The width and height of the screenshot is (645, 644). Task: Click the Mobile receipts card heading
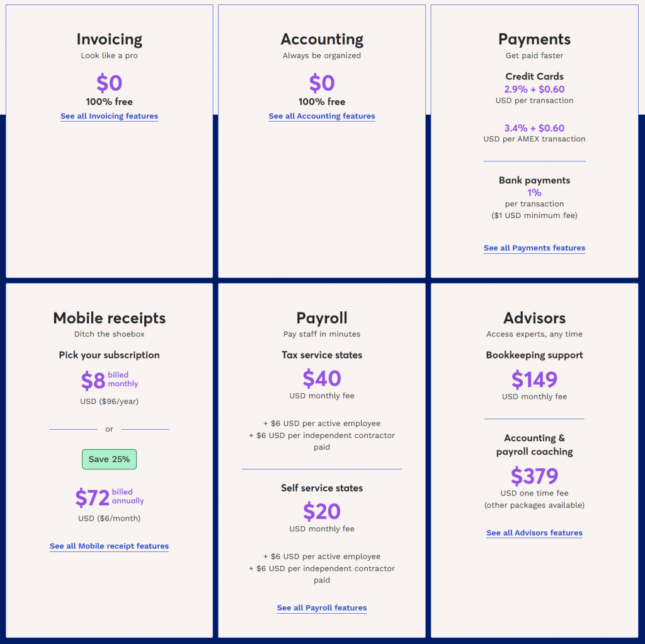[109, 318]
